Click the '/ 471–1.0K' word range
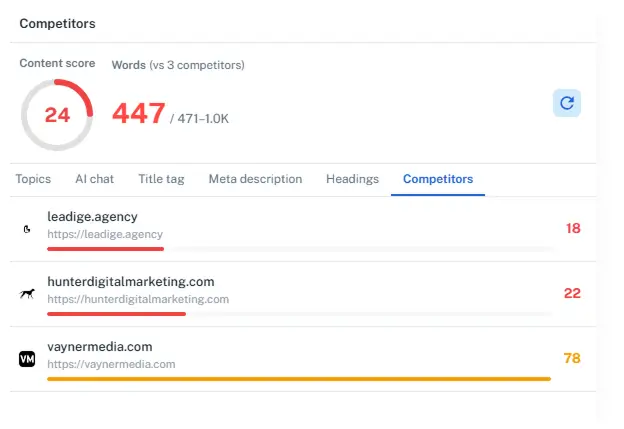 click(199, 119)
